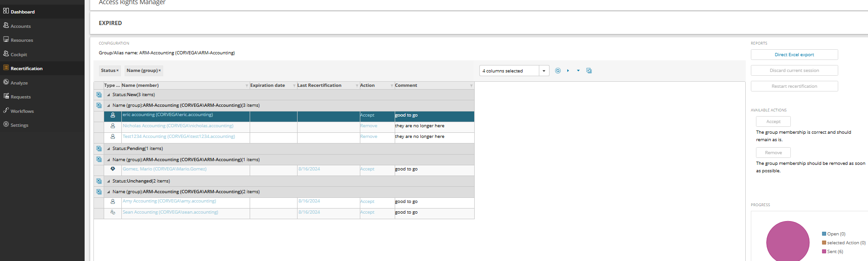
Task: Click the circular target icon in toolbar
Action: (558, 71)
